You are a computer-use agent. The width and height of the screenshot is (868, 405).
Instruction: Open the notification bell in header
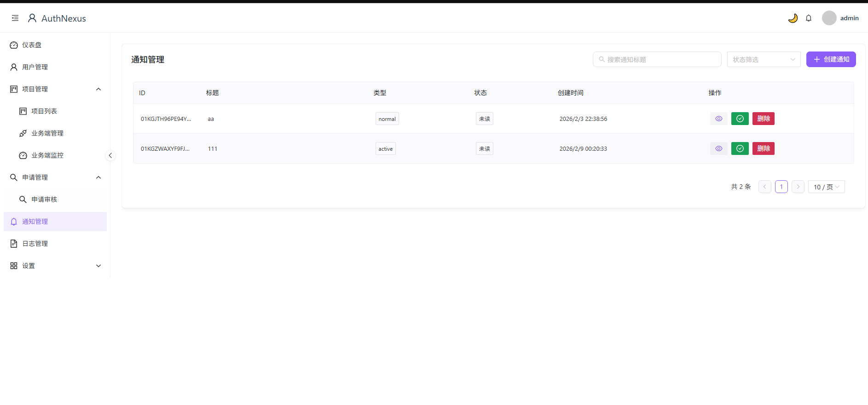[x=809, y=18]
